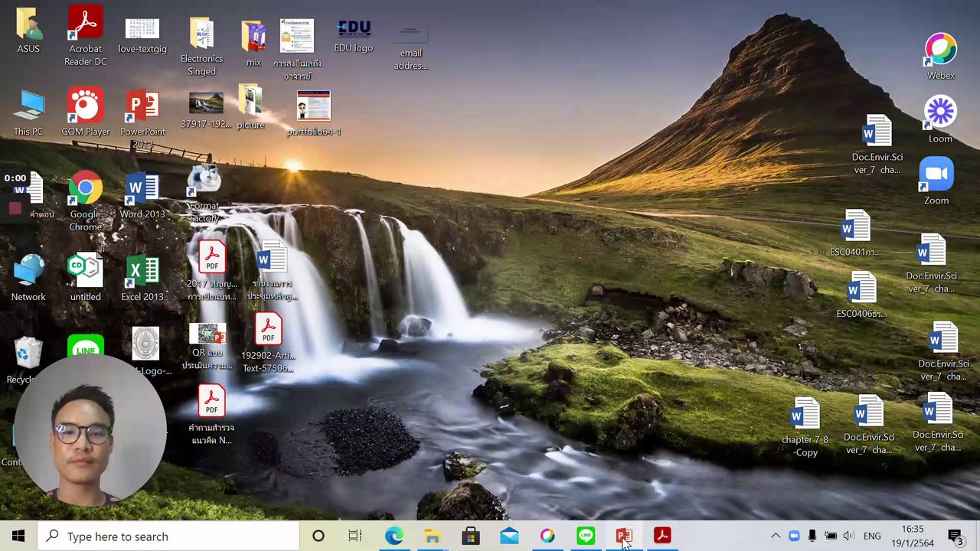
Task: Click the Type here to search box
Action: [x=168, y=536]
